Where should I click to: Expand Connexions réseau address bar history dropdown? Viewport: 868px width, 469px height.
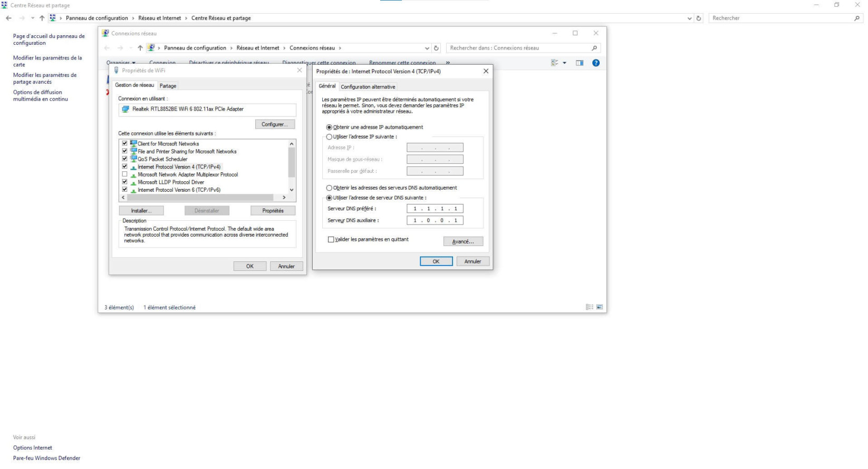click(x=427, y=48)
